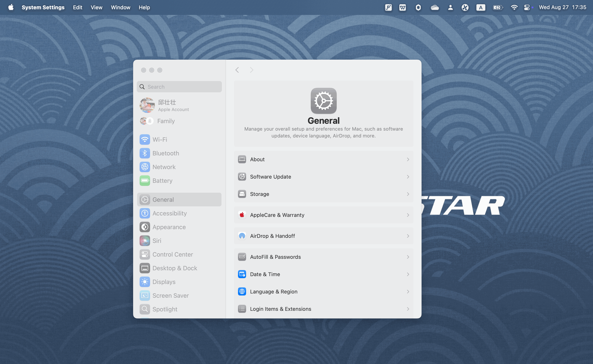The height and width of the screenshot is (364, 593).
Task: Click the hexagon shield menu bar icon
Action: point(418,7)
